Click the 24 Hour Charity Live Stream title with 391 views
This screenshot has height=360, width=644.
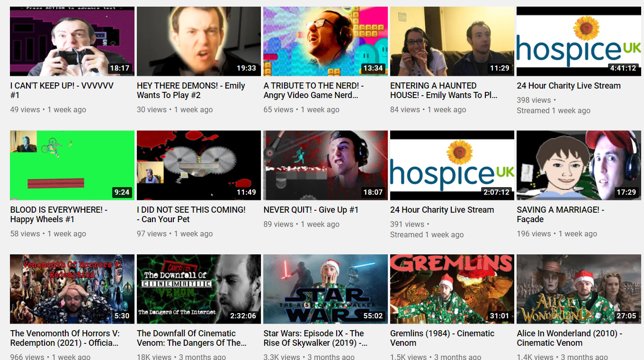tap(442, 210)
